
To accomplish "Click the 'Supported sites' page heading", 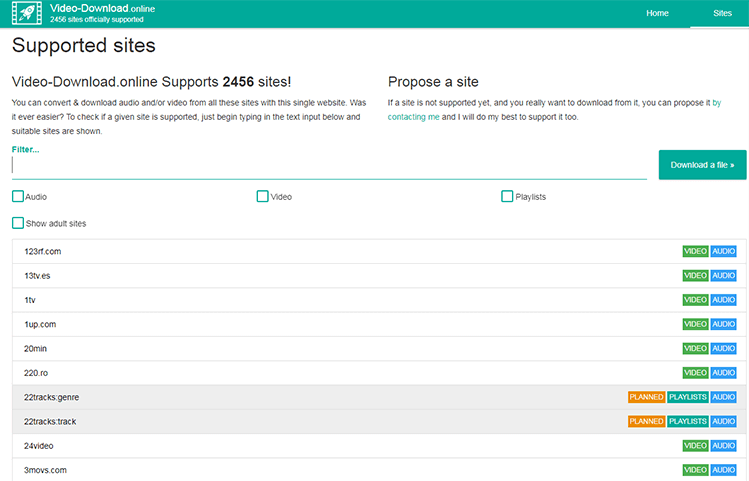I will pos(84,46).
